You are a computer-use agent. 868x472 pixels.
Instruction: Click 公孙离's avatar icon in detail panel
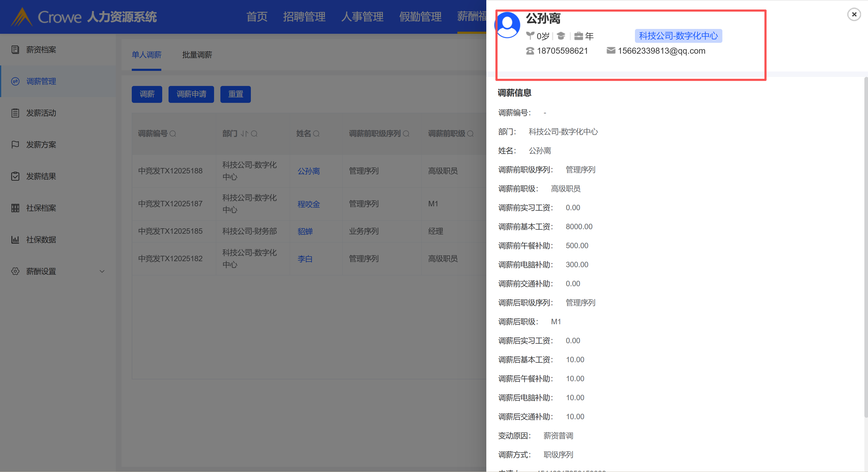507,25
